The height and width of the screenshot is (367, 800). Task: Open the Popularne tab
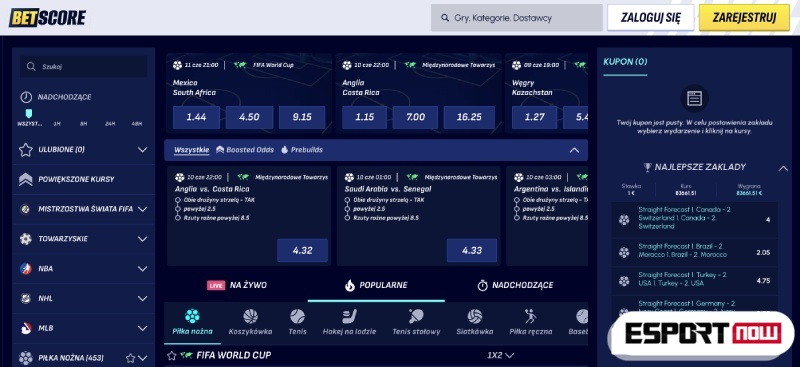[x=376, y=285]
